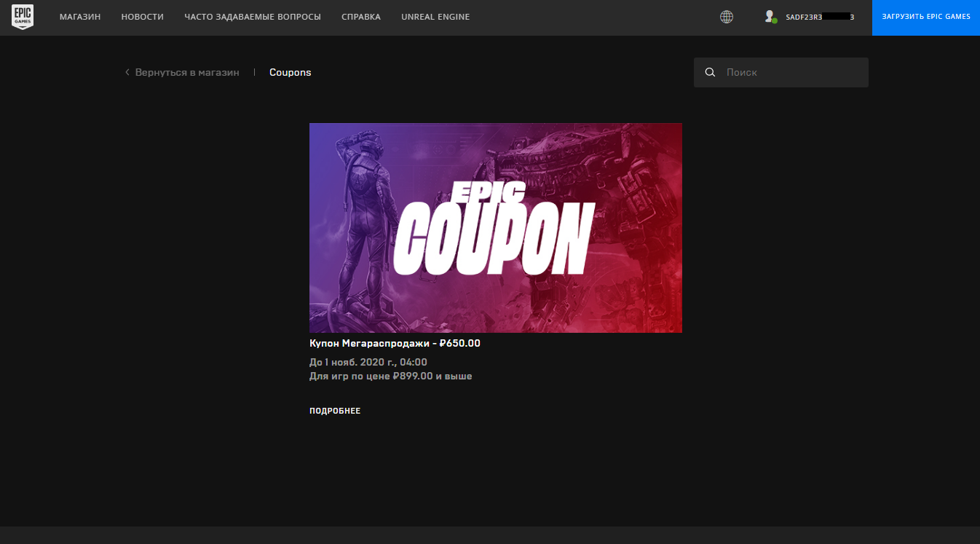The width and height of the screenshot is (980, 544).
Task: Click the Вернуться в магазин link
Action: 187,72
